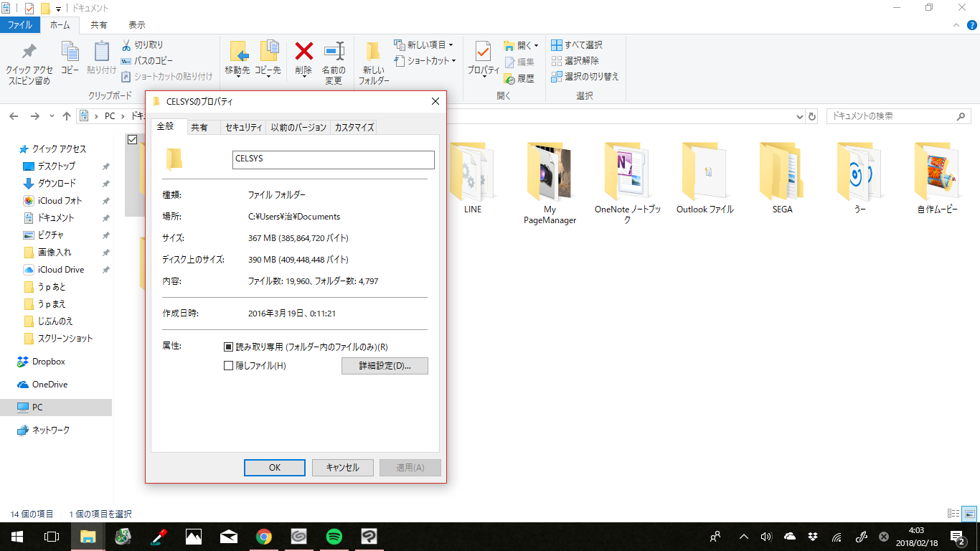Viewport: 980px width, 551px height.
Task: Refresh the Explorer address bar location
Action: [x=812, y=116]
